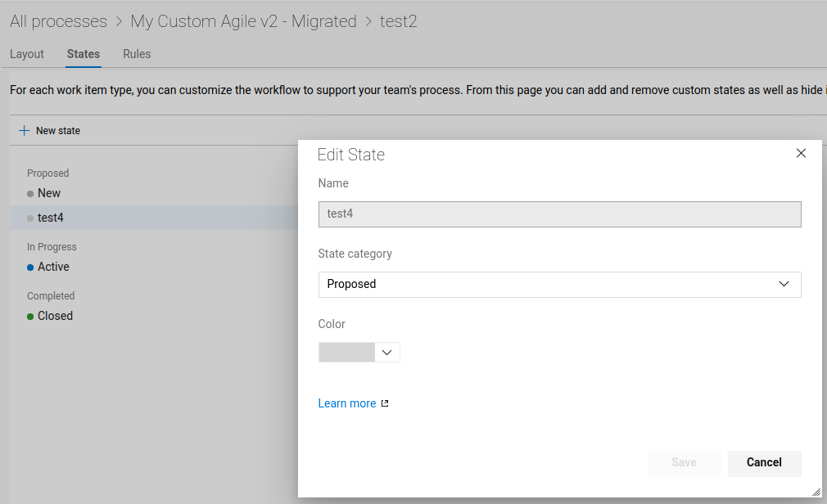This screenshot has width=827, height=504.
Task: Open the State category dropdown
Action: pos(559,285)
